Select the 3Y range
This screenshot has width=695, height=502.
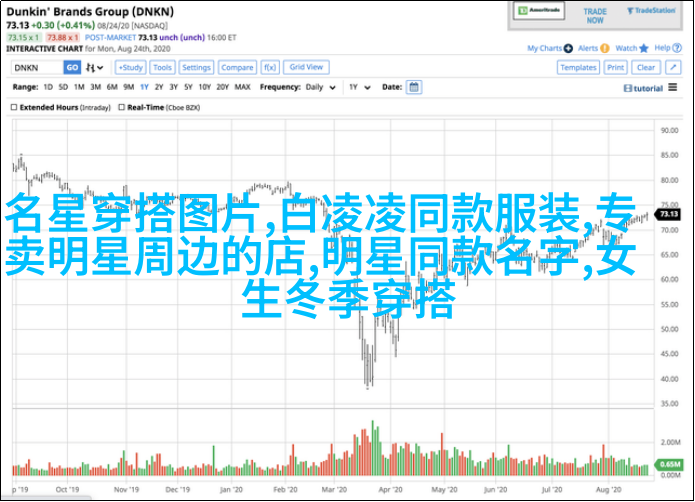173,87
